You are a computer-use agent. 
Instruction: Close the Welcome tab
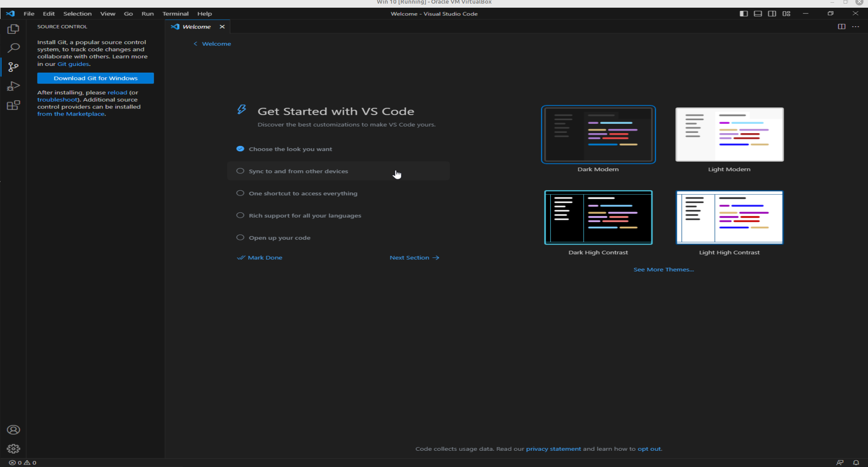(222, 27)
